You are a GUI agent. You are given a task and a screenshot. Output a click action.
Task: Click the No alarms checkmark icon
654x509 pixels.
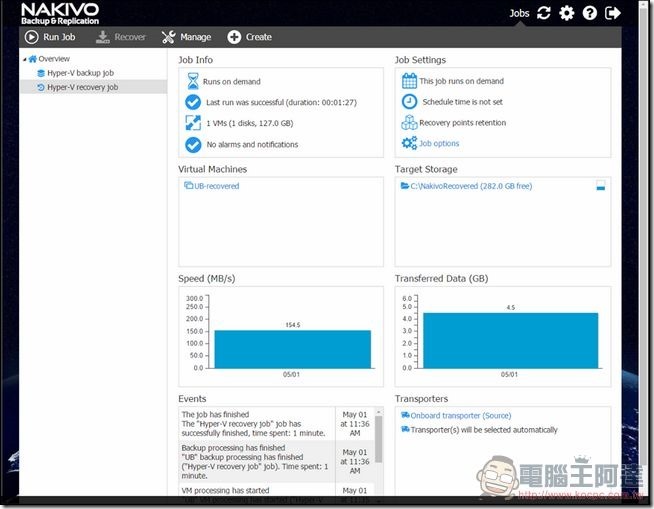pyautogui.click(x=193, y=145)
